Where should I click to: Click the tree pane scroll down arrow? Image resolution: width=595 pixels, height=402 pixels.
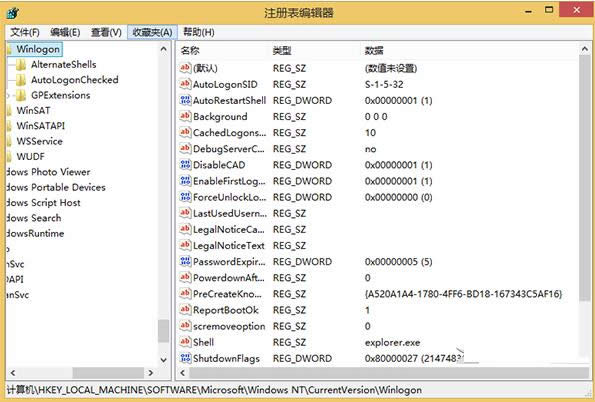[x=164, y=360]
